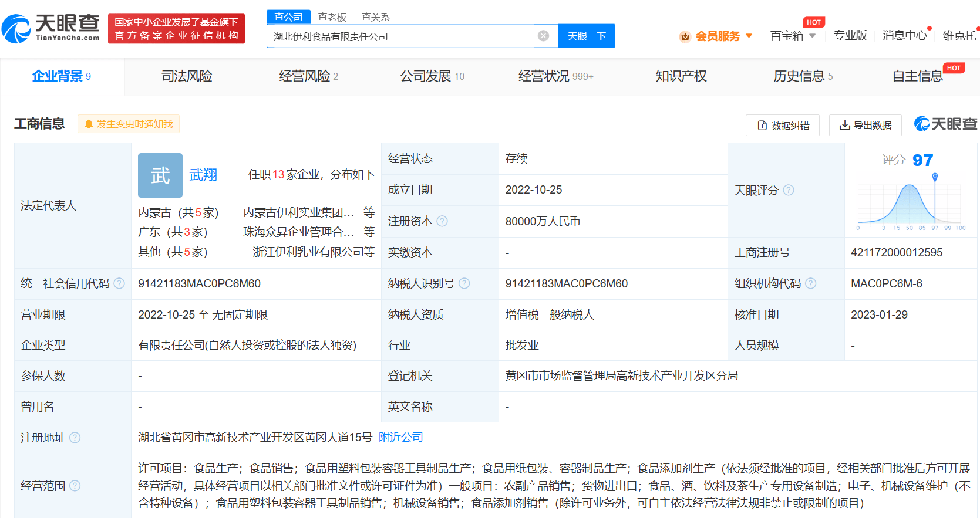Open 消息中心 in the header

(x=905, y=36)
